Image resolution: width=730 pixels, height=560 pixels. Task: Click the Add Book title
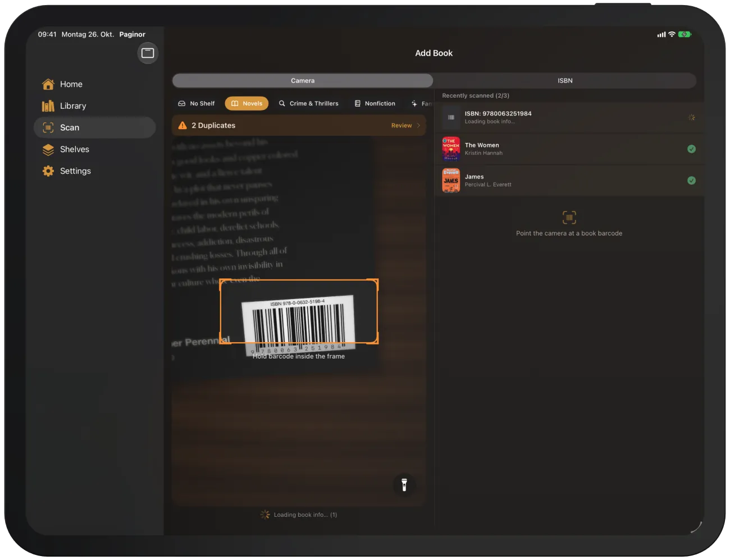[434, 53]
